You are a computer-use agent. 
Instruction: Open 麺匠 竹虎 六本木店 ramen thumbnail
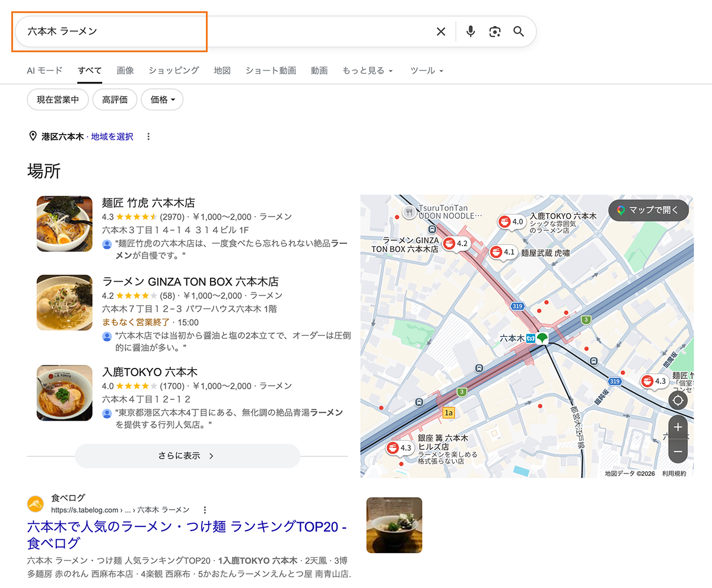[65, 224]
